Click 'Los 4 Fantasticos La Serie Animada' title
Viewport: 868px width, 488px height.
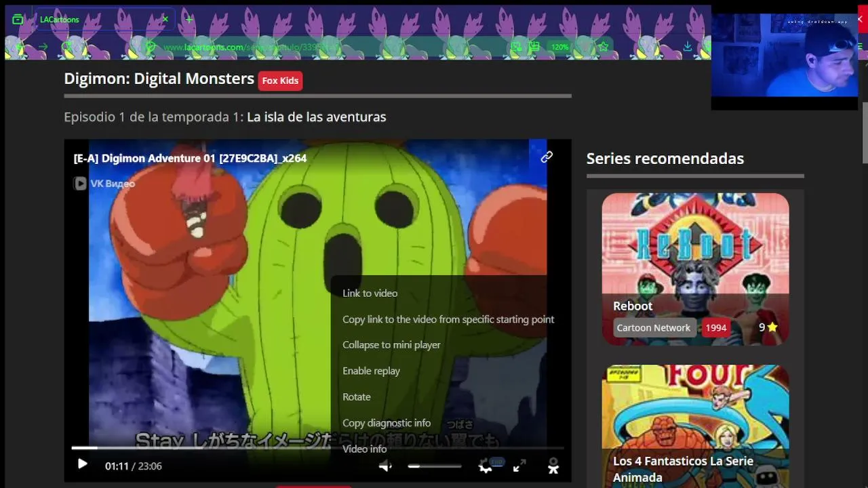tap(683, 469)
